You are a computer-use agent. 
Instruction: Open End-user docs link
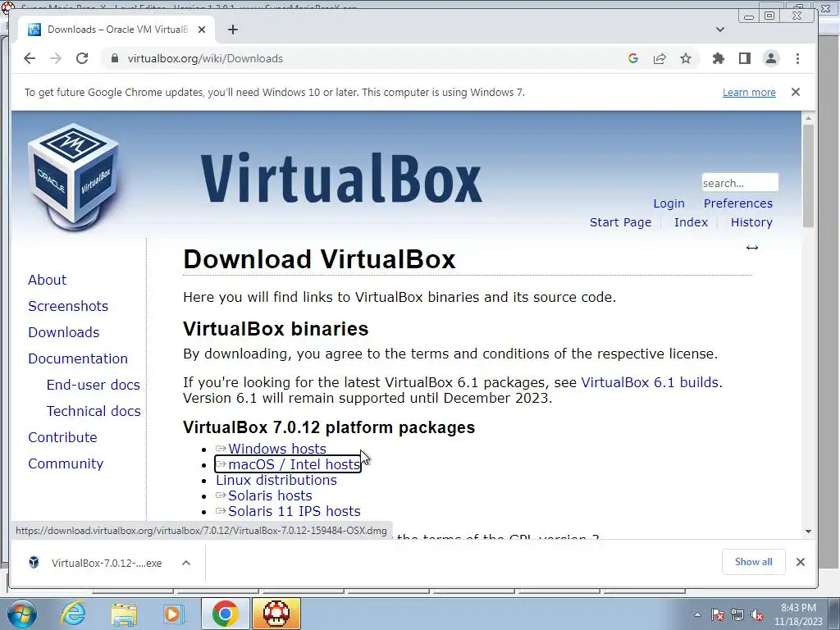tap(94, 385)
